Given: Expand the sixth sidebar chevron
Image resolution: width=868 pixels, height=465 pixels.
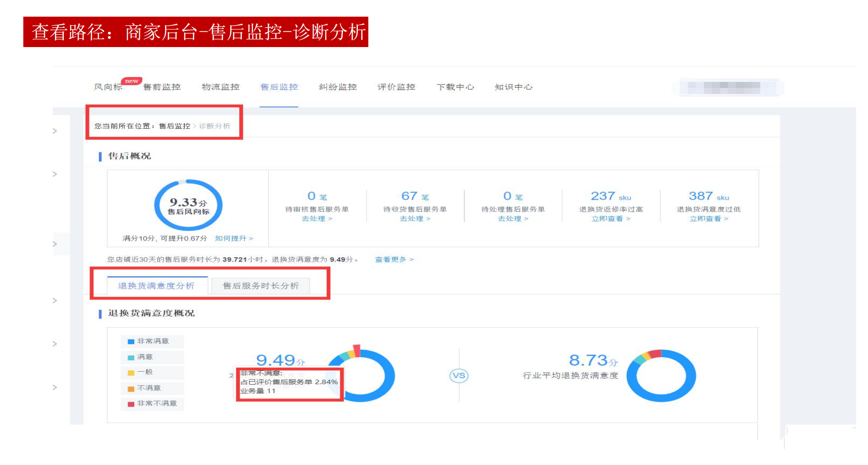Looking at the screenshot, I should [x=55, y=387].
